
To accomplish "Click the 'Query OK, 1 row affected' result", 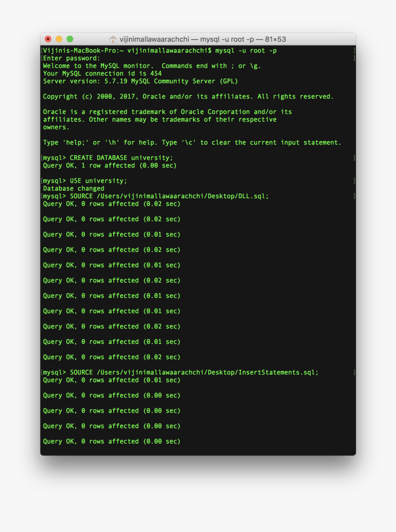I will click(x=110, y=166).
